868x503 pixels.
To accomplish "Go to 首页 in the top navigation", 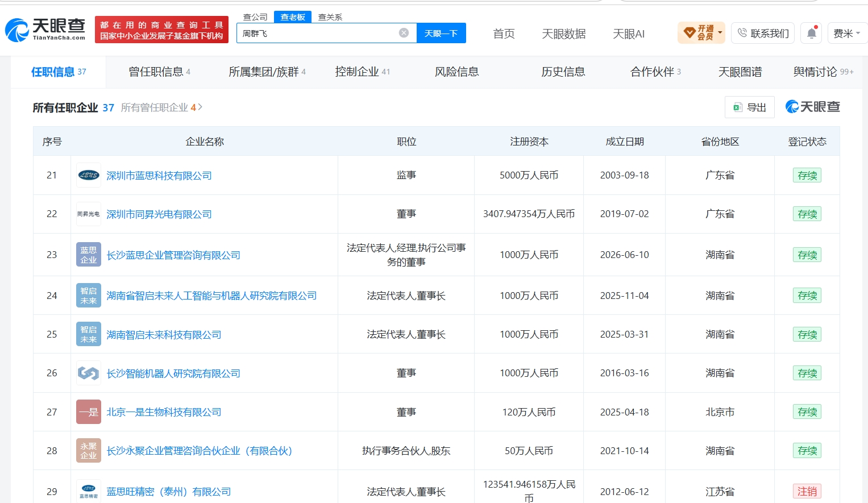I will point(504,34).
